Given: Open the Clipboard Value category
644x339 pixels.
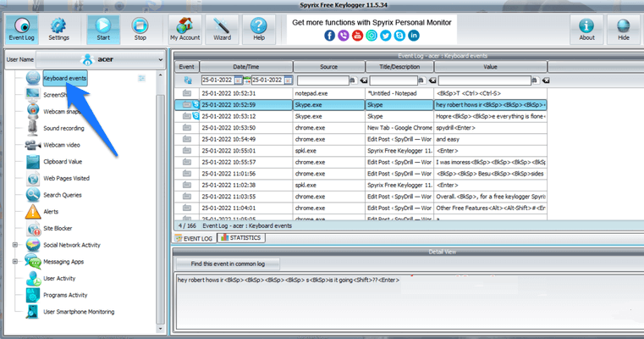Looking at the screenshot, I should [x=62, y=161].
